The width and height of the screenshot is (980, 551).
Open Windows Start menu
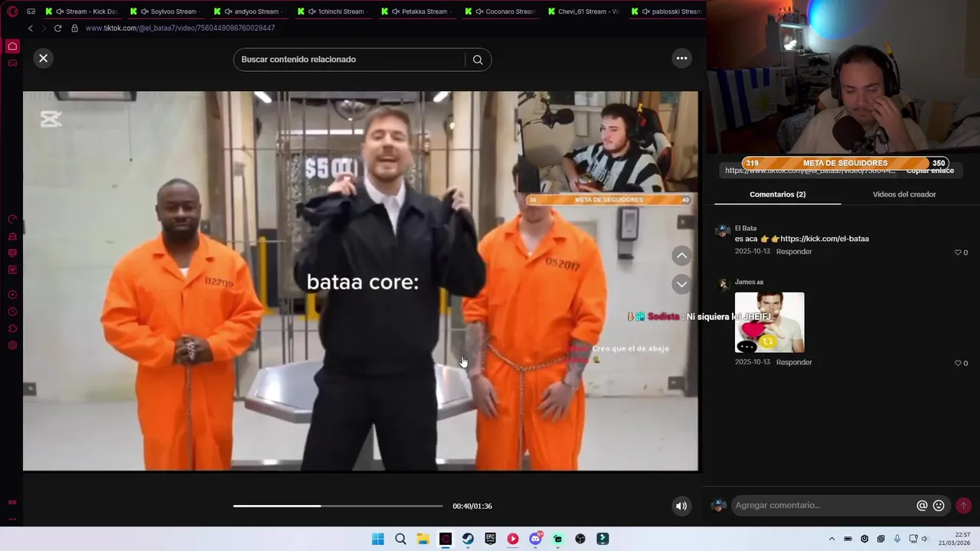(378, 539)
